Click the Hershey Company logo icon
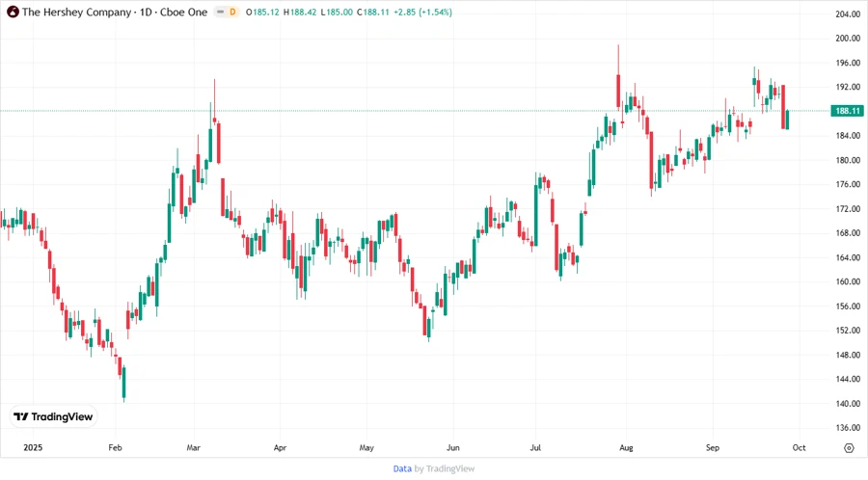 click(x=13, y=12)
